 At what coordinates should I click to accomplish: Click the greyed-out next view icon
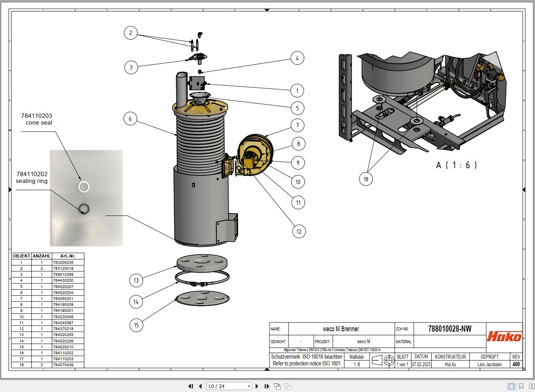[288, 386]
